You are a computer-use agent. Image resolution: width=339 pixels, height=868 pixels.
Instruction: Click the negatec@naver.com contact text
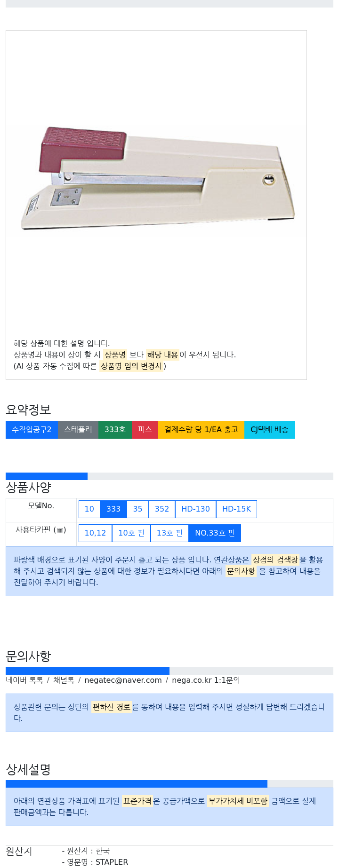click(123, 680)
